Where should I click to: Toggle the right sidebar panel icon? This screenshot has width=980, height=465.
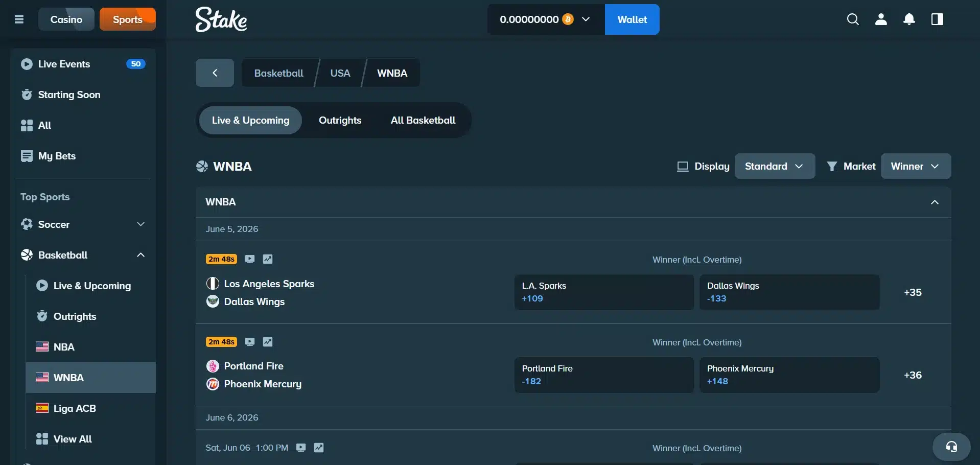(x=937, y=19)
